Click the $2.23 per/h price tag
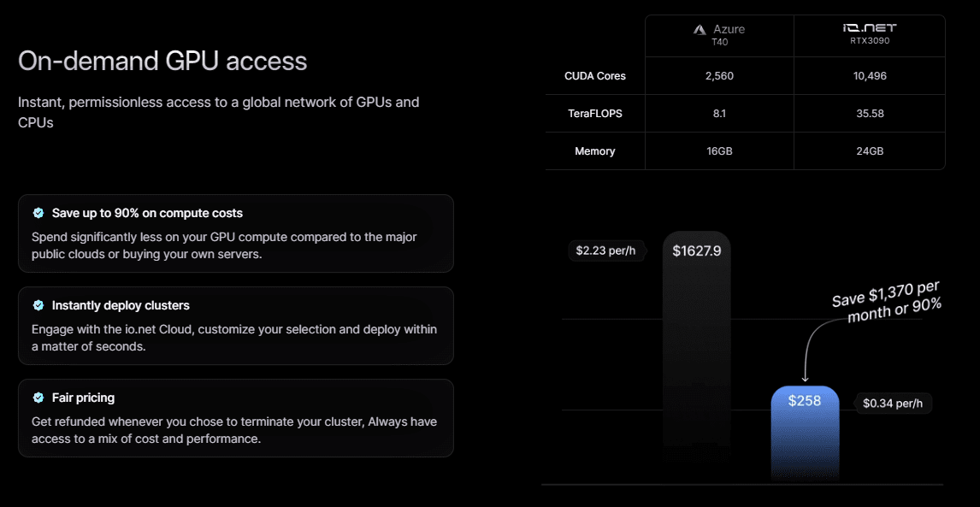 607,251
